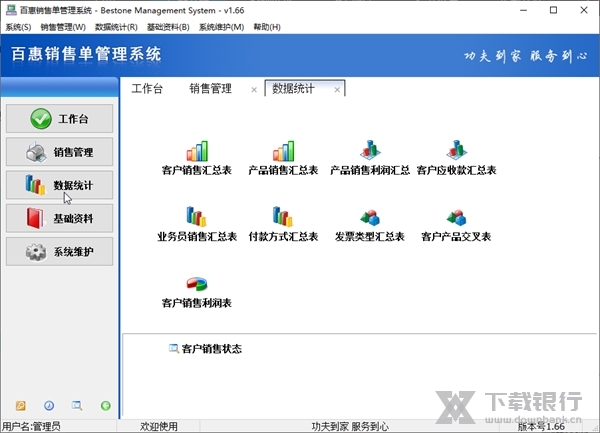The height and width of the screenshot is (433, 600).
Task: Open 产品销售利润汇总 report icon
Action: coord(370,150)
